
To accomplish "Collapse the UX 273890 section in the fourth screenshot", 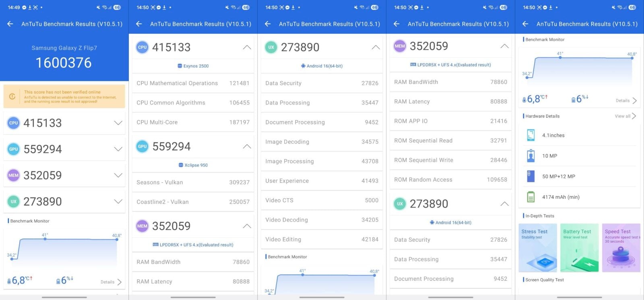I will (504, 204).
